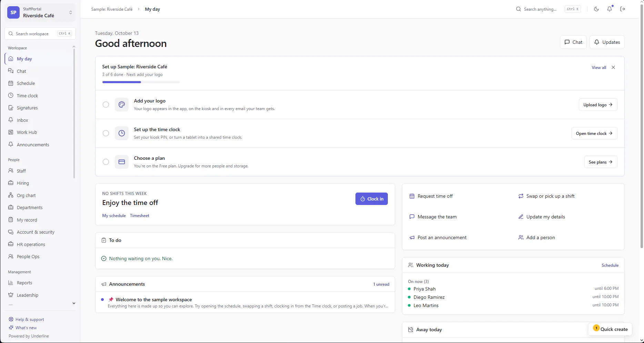Open the To do clipboard icon
Image resolution: width=644 pixels, height=343 pixels.
click(x=104, y=240)
